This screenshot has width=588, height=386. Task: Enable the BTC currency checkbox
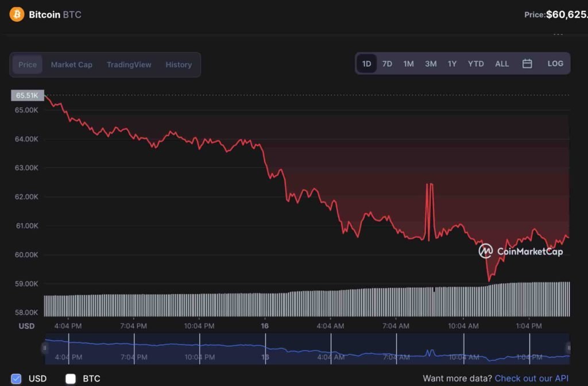(71, 379)
